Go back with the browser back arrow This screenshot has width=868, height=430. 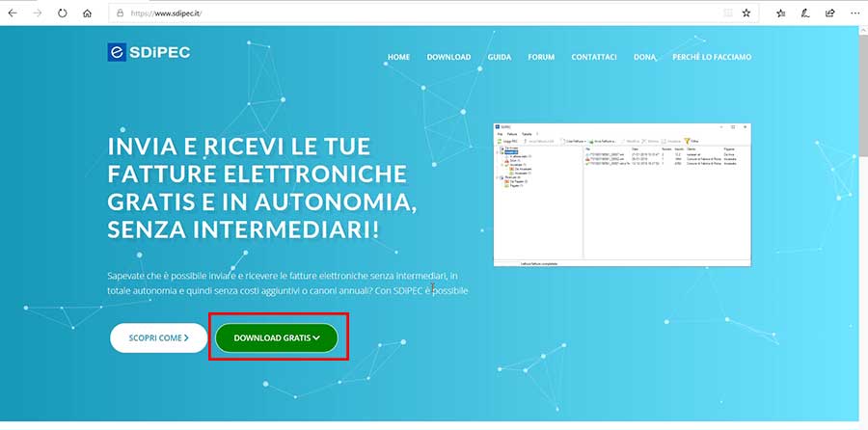13,13
